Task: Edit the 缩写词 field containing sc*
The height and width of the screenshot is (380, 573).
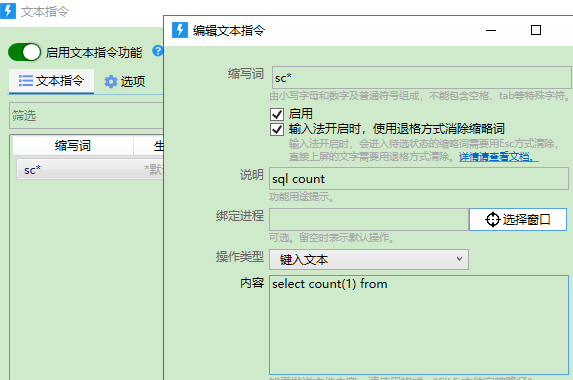Action: pos(421,77)
